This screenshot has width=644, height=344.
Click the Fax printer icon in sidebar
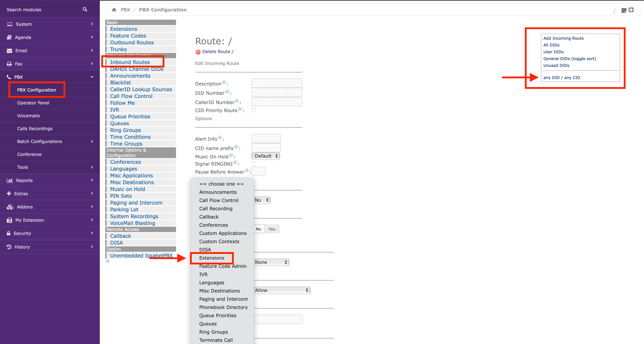click(x=9, y=64)
